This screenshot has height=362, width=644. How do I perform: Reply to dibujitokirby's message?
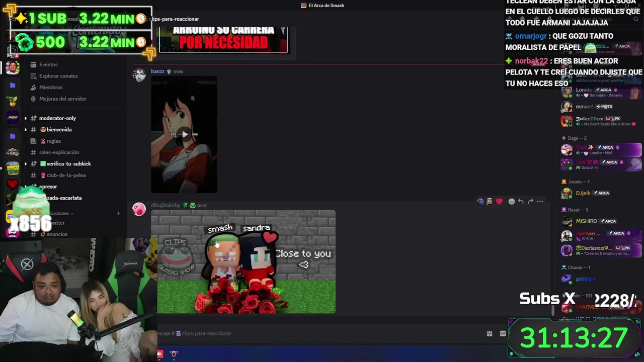click(521, 202)
